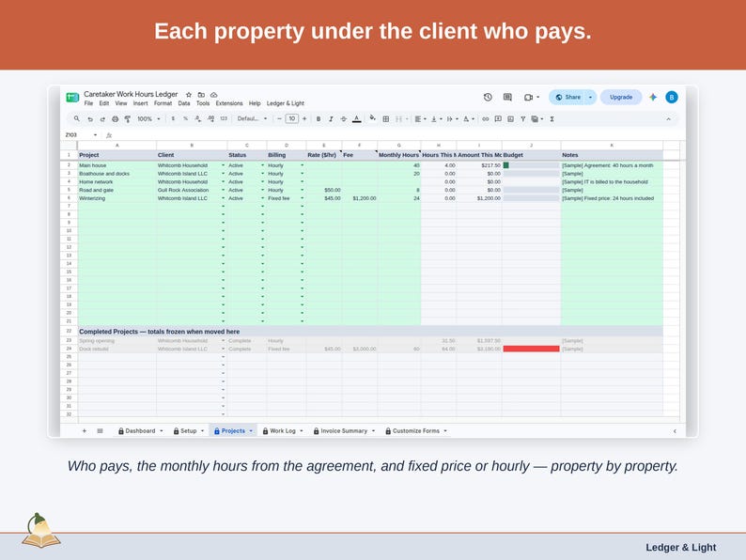This screenshot has height=560, width=746.
Task: Toggle Strikethrough formatting
Action: [344, 119]
